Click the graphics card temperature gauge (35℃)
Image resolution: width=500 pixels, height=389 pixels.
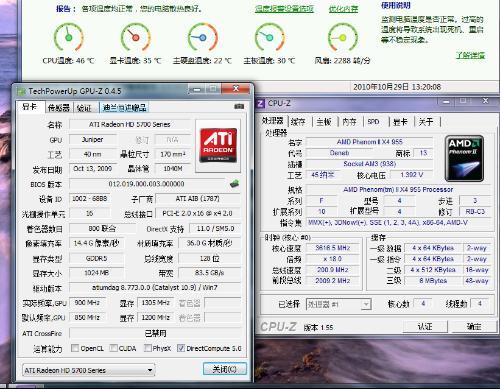[135, 37]
